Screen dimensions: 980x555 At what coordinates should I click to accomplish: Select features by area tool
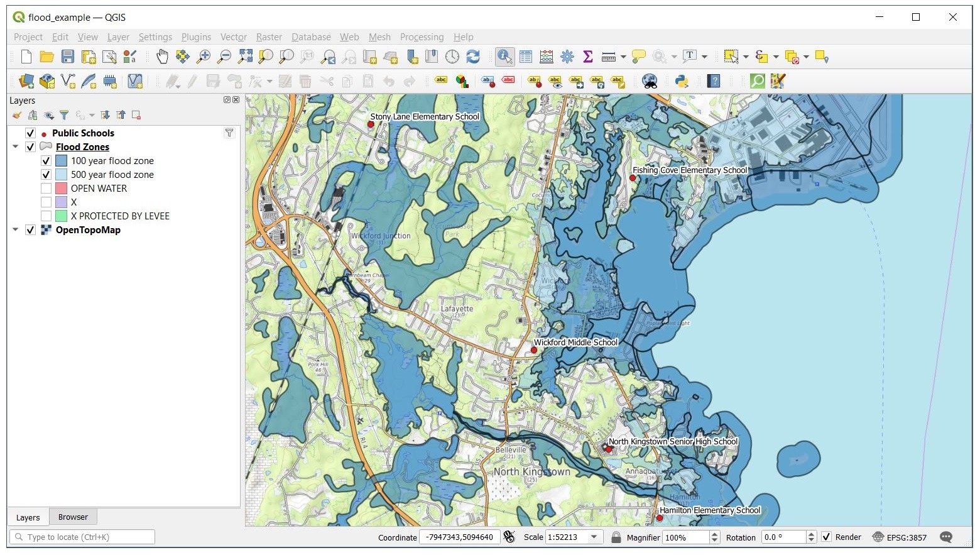click(x=731, y=57)
